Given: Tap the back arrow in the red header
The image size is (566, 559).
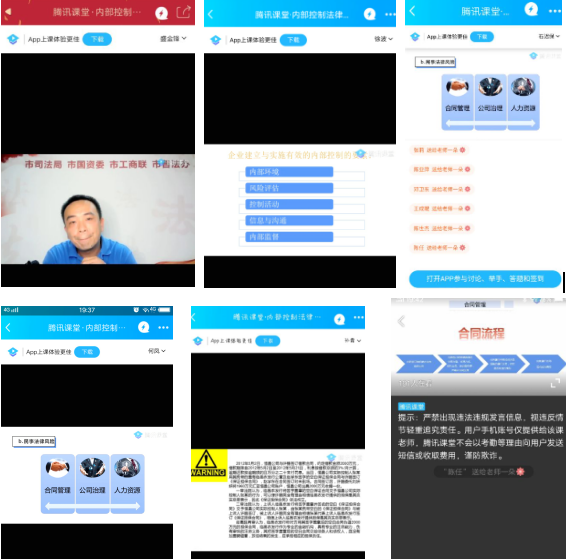Looking at the screenshot, I should [8, 12].
